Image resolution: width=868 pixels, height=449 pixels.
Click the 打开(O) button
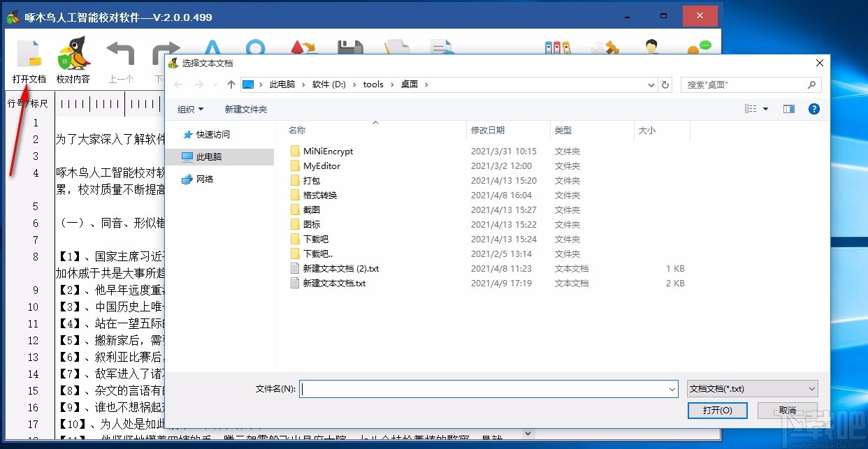[717, 411]
